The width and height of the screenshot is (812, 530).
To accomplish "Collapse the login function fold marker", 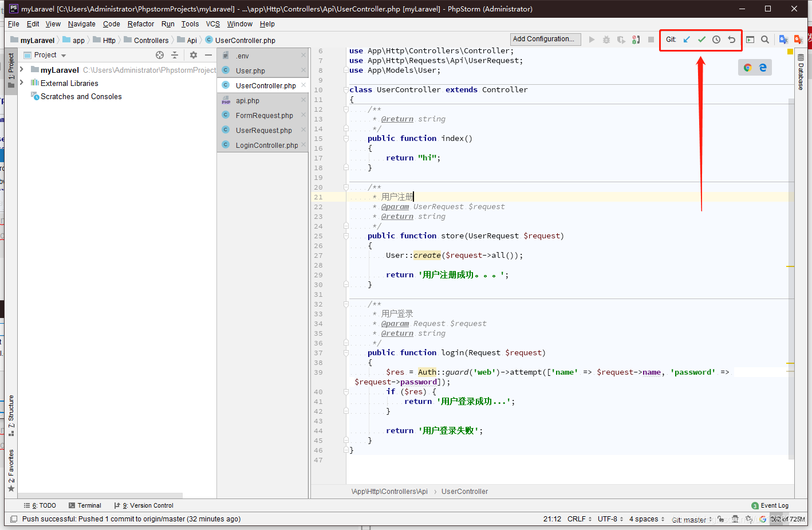I will [x=346, y=352].
